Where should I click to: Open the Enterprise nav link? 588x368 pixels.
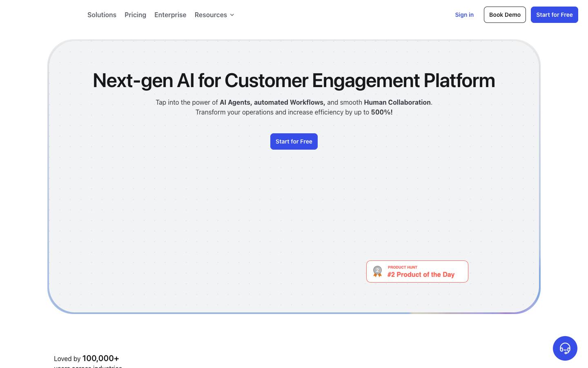point(170,15)
